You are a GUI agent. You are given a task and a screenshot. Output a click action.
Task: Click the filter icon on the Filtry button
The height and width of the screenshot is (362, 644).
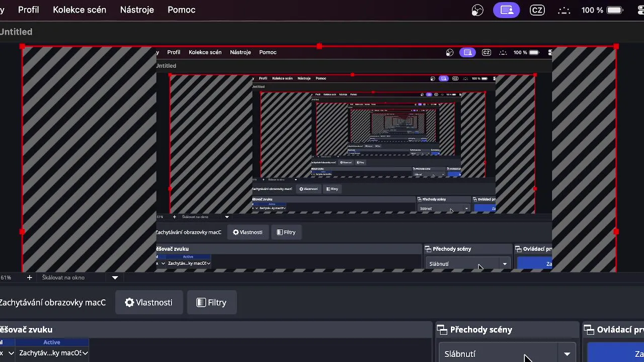pyautogui.click(x=201, y=303)
